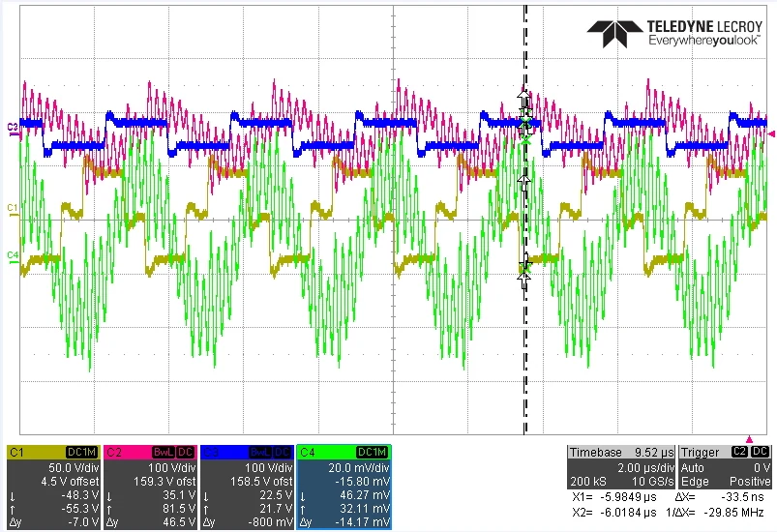Click the -55.3 V cursor reading

pyautogui.click(x=79, y=509)
